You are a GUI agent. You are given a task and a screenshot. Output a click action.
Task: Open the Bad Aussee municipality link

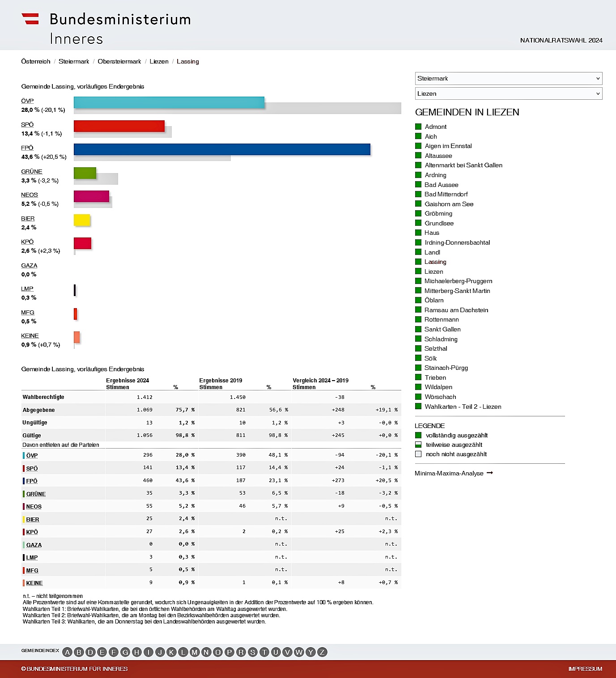(x=441, y=185)
